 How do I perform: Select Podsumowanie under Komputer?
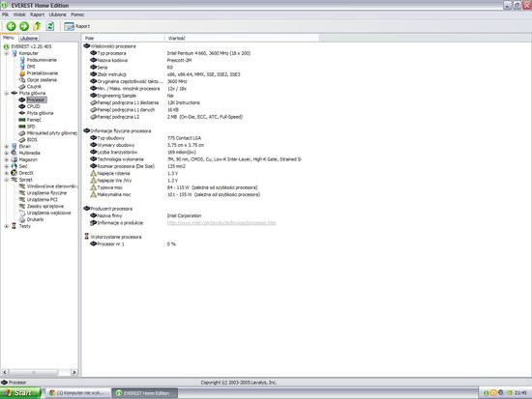(42, 60)
